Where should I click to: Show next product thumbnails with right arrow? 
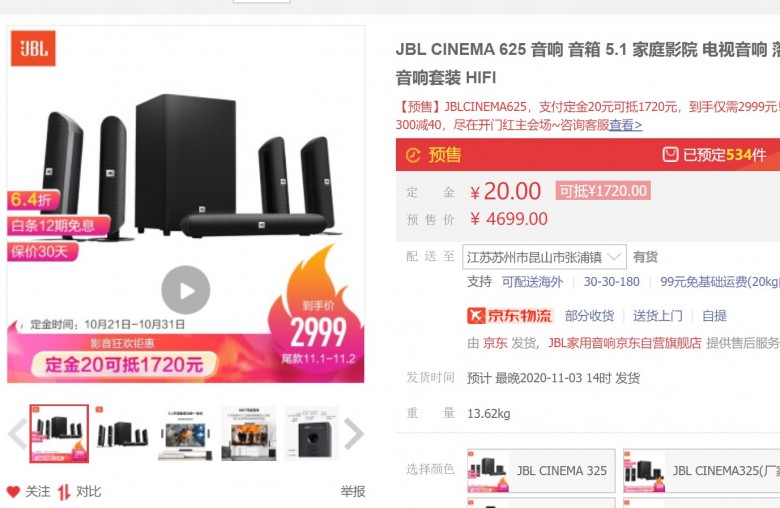pos(354,434)
